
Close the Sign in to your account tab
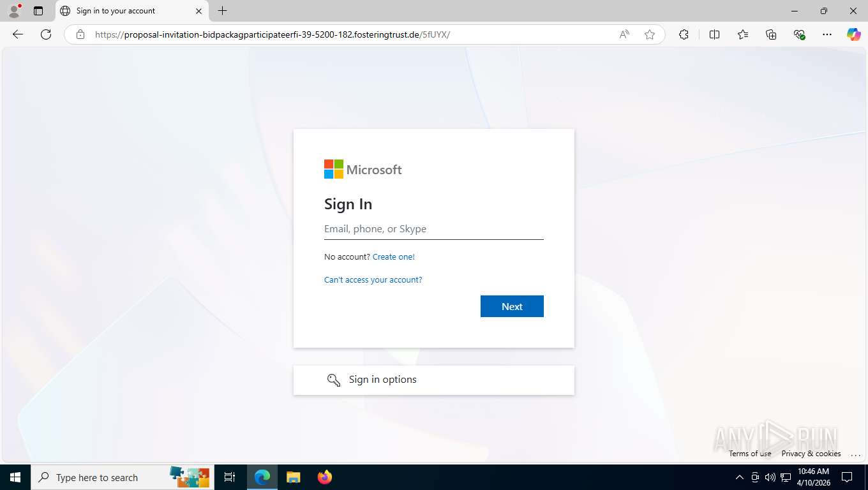point(198,11)
